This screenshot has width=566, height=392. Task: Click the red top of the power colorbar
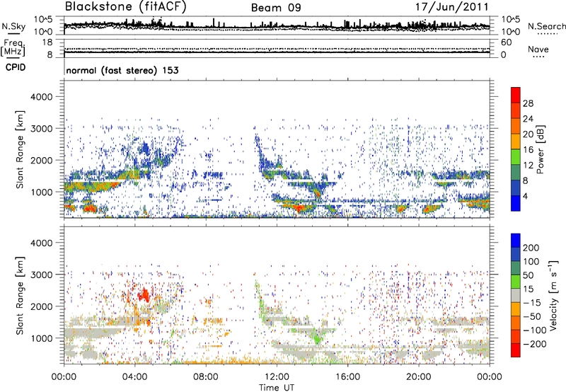click(516, 95)
